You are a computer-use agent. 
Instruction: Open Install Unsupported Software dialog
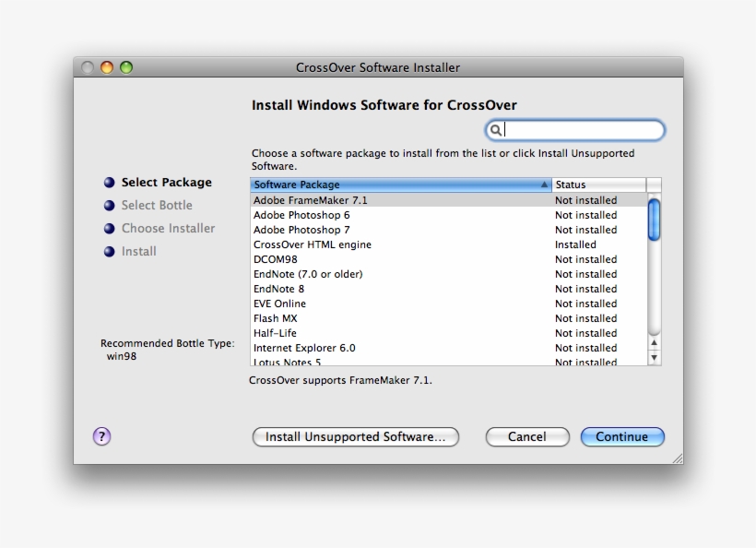tap(355, 436)
